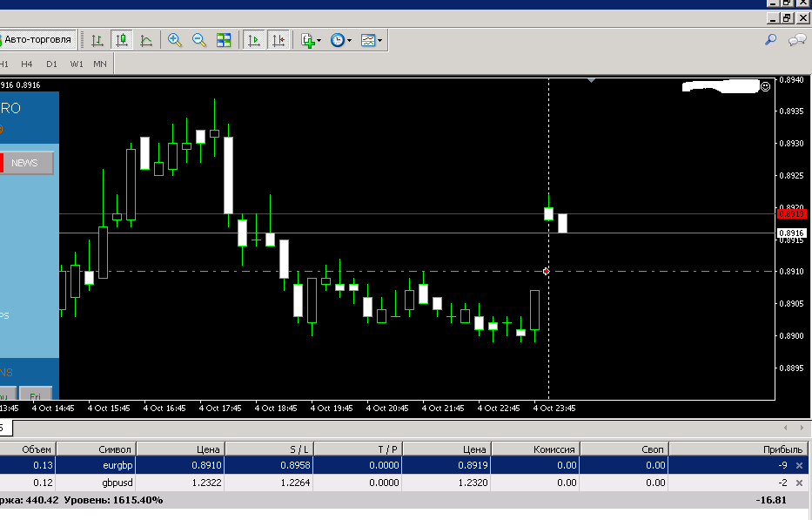
Task: Click the eurgbp volume 0.13
Action: tap(43, 465)
